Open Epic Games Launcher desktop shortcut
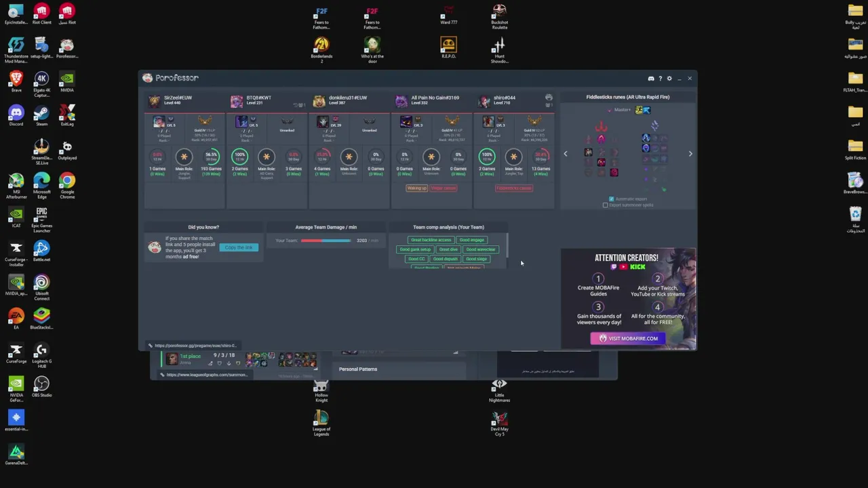Viewport: 868px width, 488px height. (x=41, y=220)
